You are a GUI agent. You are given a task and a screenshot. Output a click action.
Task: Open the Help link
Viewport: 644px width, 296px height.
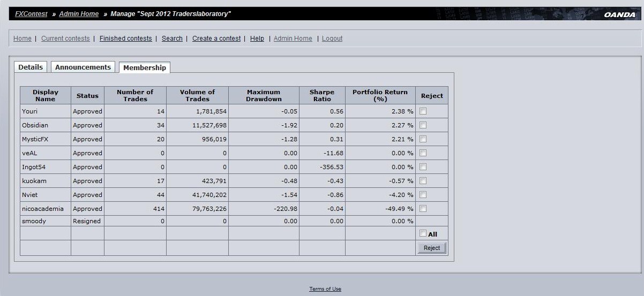pos(257,39)
